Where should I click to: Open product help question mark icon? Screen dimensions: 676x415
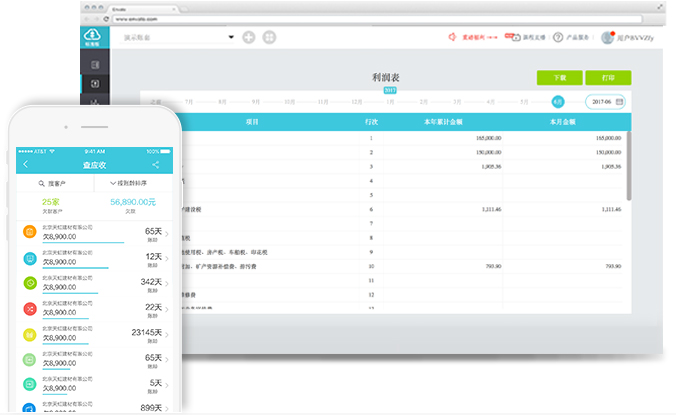(559, 37)
